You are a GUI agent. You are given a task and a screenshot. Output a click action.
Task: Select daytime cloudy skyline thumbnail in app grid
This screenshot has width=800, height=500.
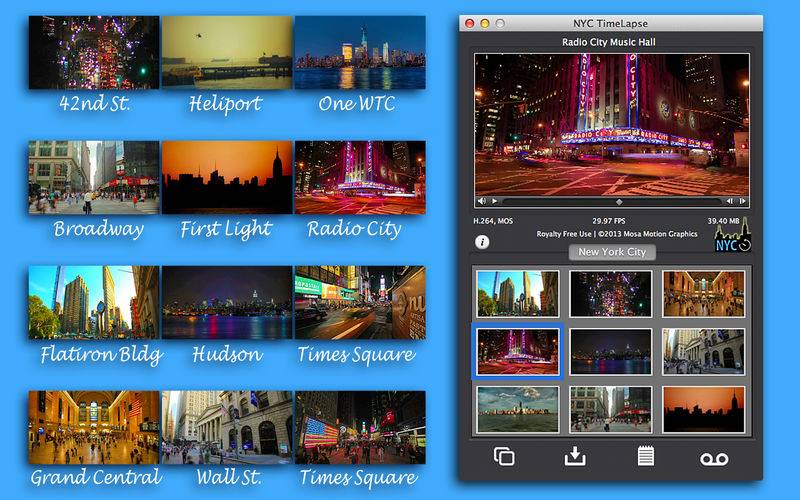click(517, 410)
